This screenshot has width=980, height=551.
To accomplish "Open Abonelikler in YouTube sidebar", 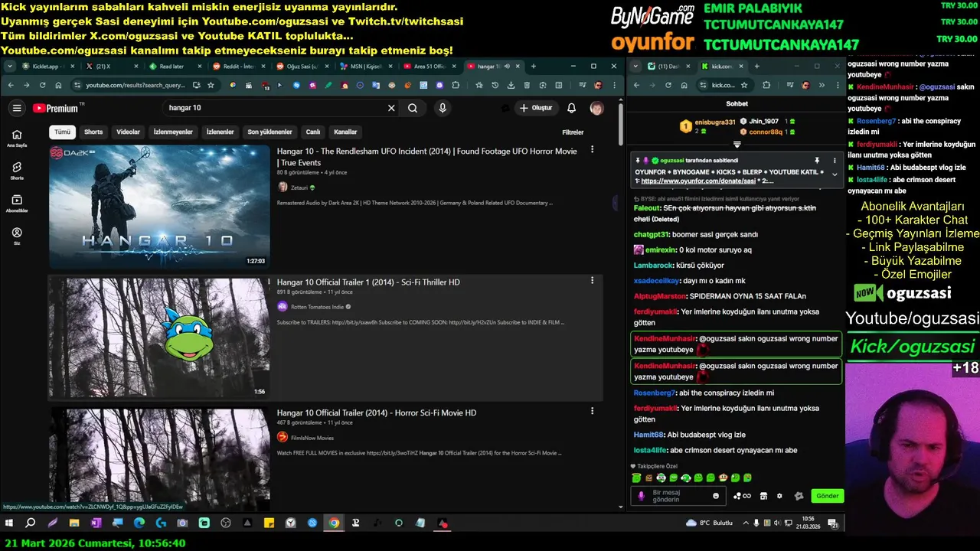I will click(17, 204).
